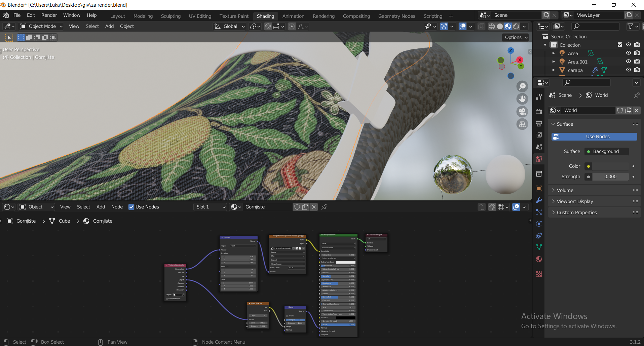This screenshot has width=644, height=346.
Task: Open Node menu in node editor
Action: pyautogui.click(x=117, y=207)
